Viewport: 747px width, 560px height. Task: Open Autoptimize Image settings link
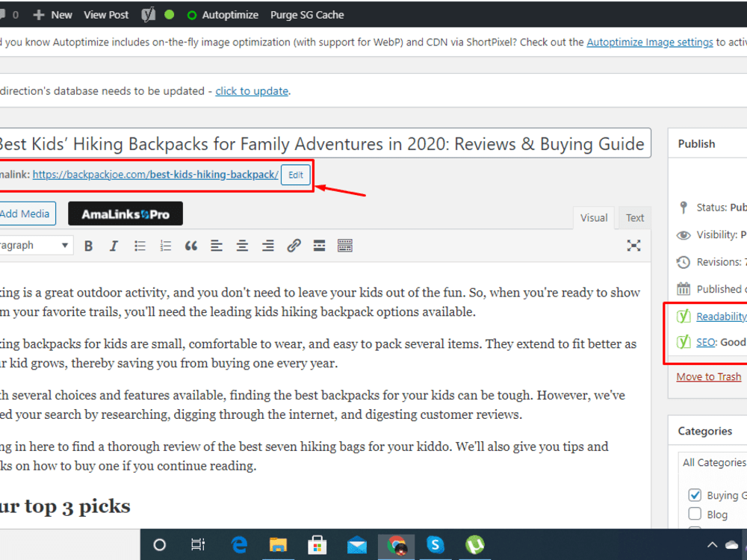650,42
